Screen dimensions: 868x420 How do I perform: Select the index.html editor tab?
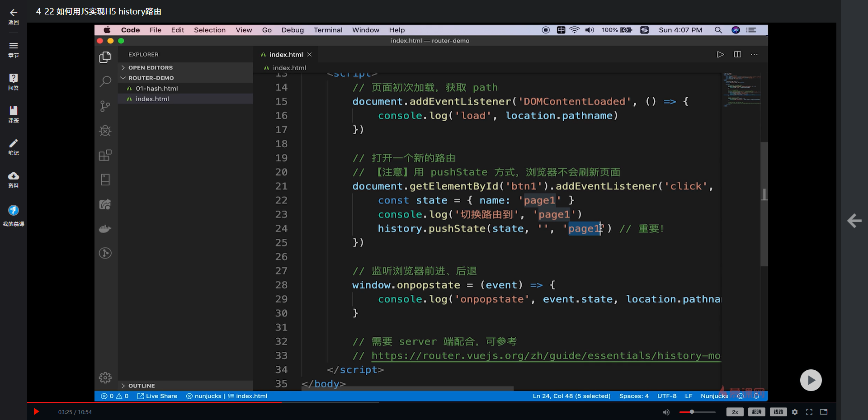point(286,55)
